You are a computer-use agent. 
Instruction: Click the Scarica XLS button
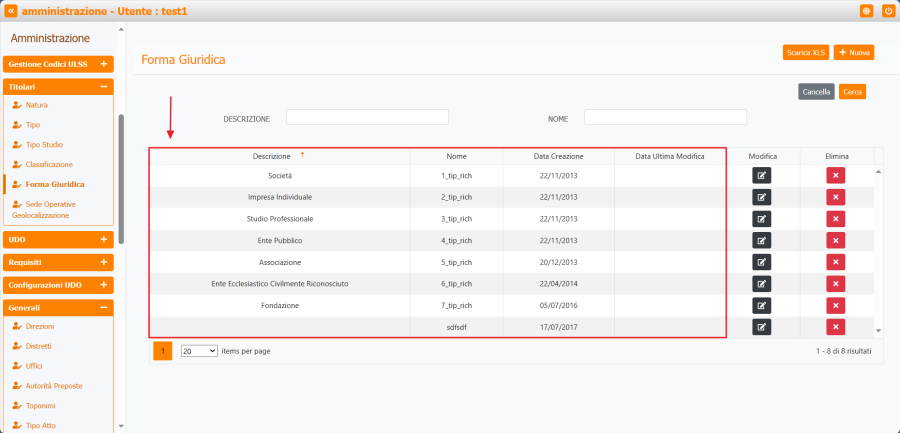coord(805,52)
